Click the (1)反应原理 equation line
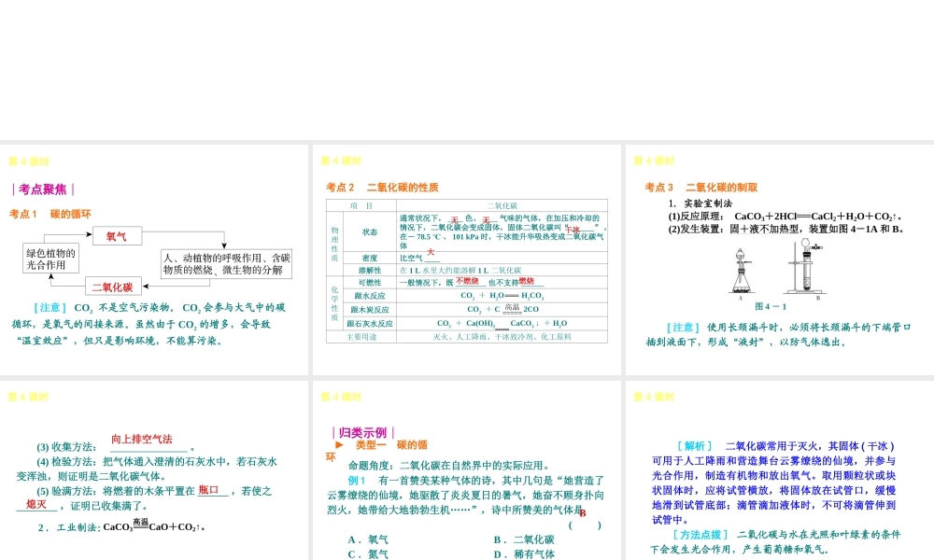Viewport: 934px width, 560px height. click(785, 216)
